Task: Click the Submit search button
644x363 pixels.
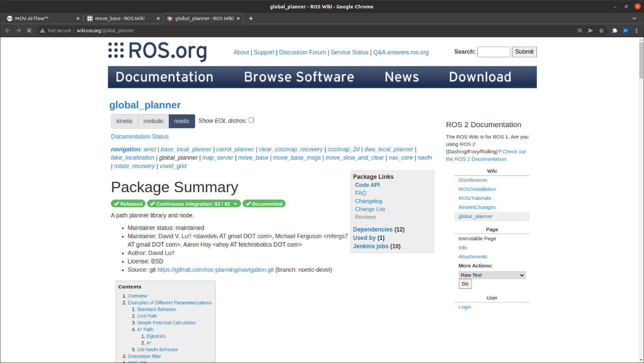Action: [x=524, y=52]
